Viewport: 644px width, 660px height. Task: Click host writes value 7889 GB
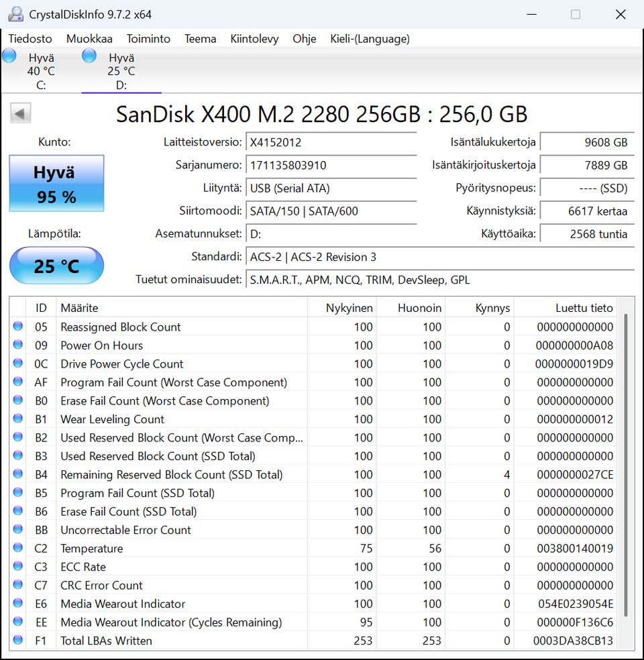[x=587, y=165]
